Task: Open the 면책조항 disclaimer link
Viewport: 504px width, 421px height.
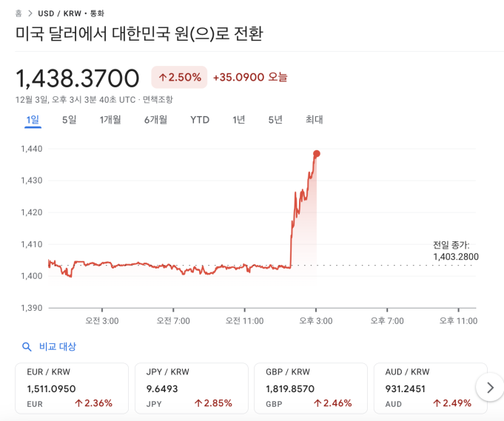Action: tap(158, 99)
